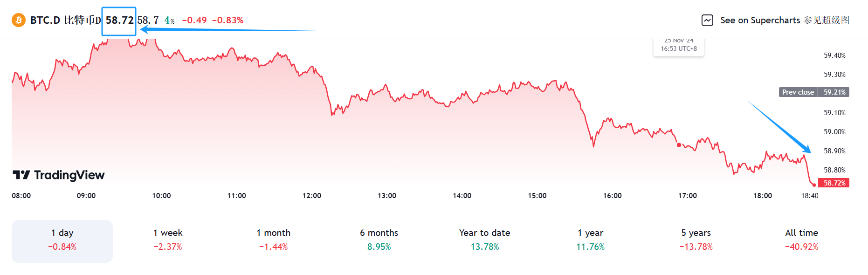Click the red endpoint dot of price line

tap(814, 185)
